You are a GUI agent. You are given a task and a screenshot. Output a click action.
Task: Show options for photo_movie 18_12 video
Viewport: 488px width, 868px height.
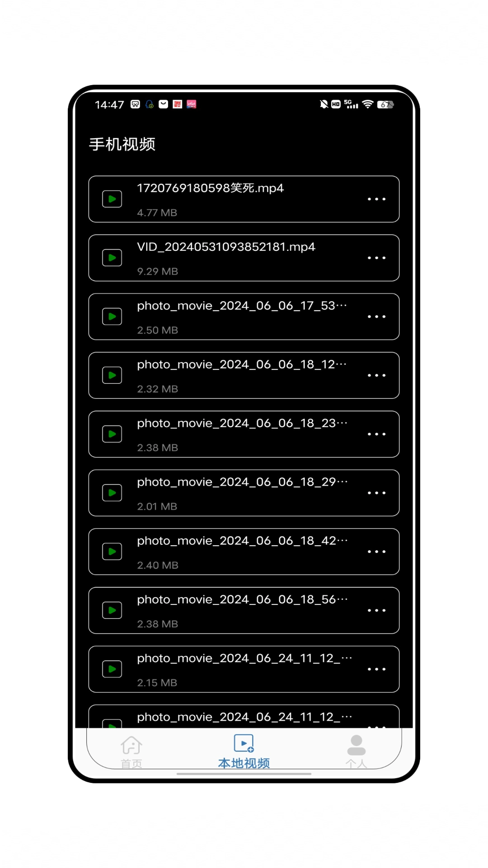(376, 375)
